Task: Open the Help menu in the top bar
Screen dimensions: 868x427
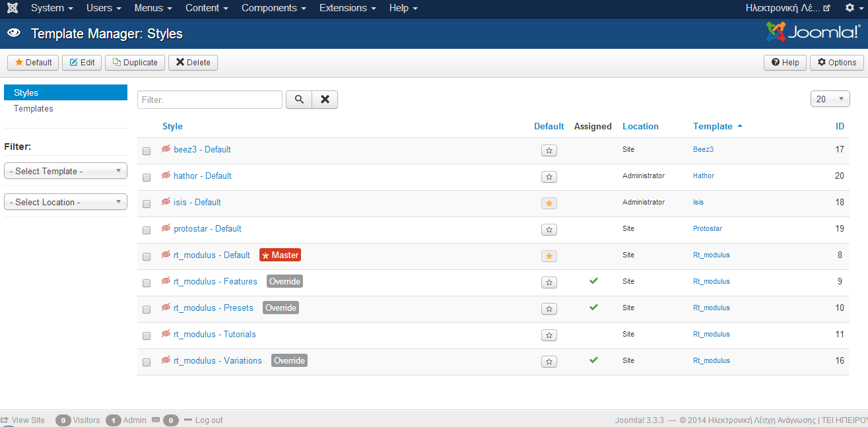Action: click(403, 8)
